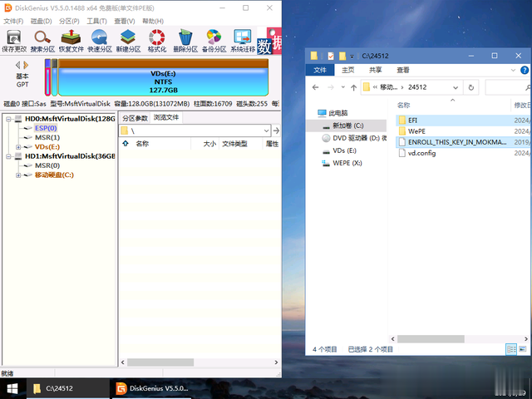
Task: Click the New Partition icon
Action: point(128,41)
